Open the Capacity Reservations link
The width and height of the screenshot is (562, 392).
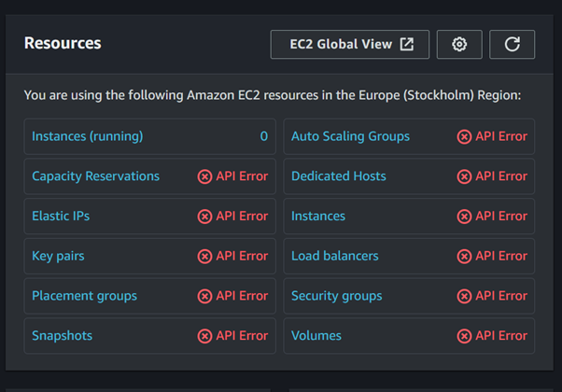tap(96, 176)
